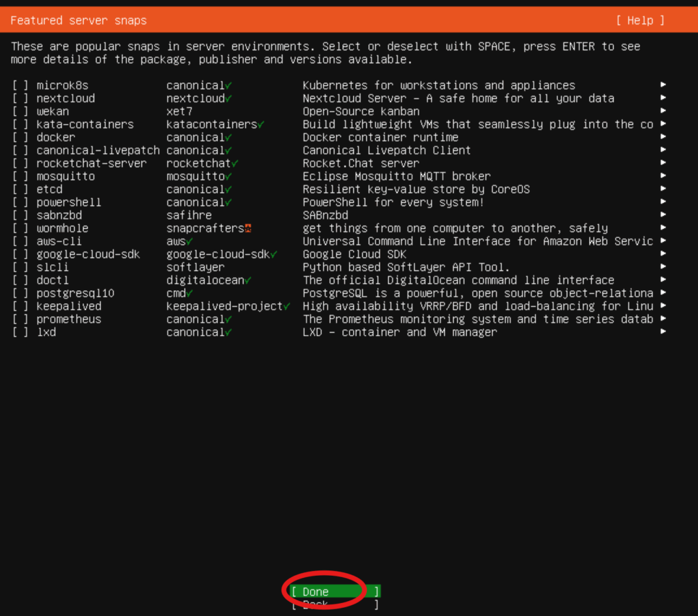The height and width of the screenshot is (616, 698).
Task: Toggle the wormhole snap checkbox
Action: tap(20, 228)
